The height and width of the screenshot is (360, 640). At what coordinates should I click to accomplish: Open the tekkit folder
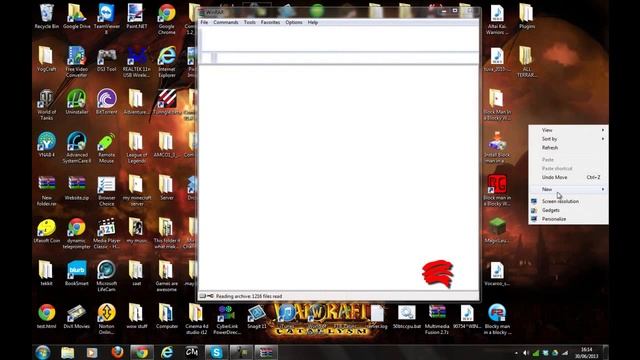47,273
